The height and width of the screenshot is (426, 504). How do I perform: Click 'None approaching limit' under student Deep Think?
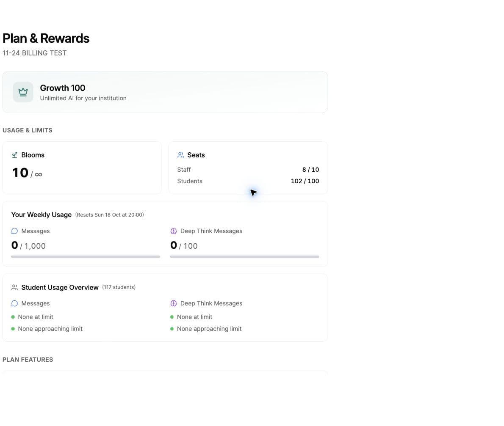pos(209,329)
